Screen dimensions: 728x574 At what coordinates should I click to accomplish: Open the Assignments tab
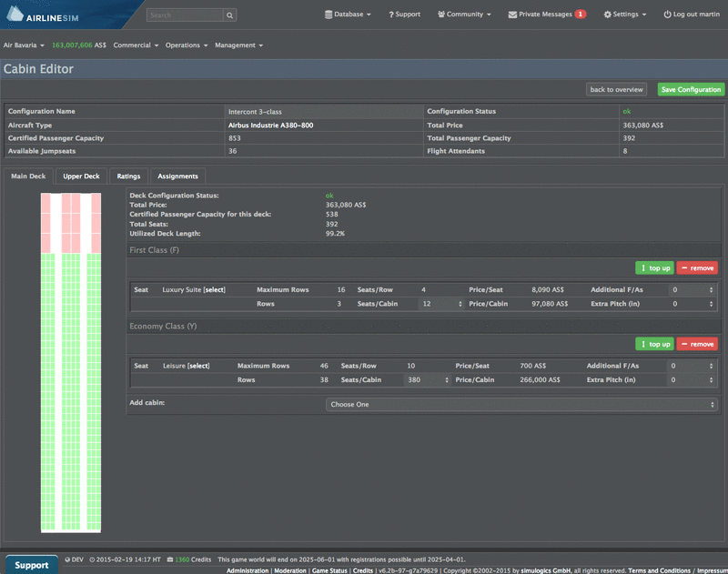click(x=177, y=176)
